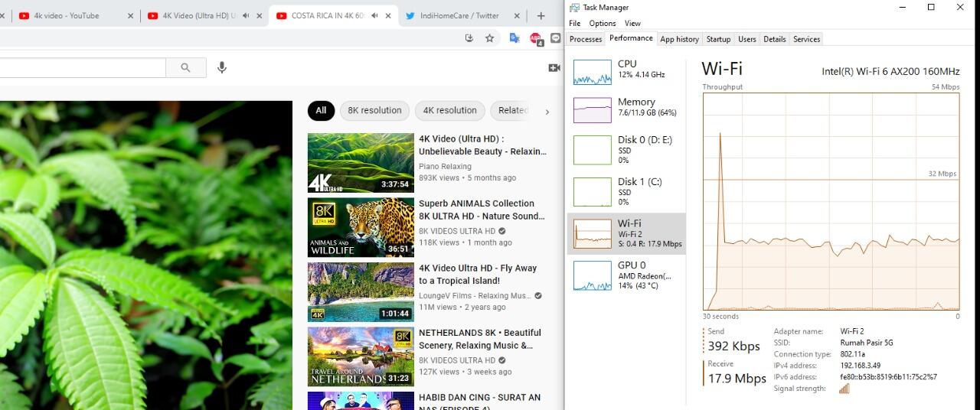Click the bookmark star icon in address bar
This screenshot has width=980, height=410.
489,38
